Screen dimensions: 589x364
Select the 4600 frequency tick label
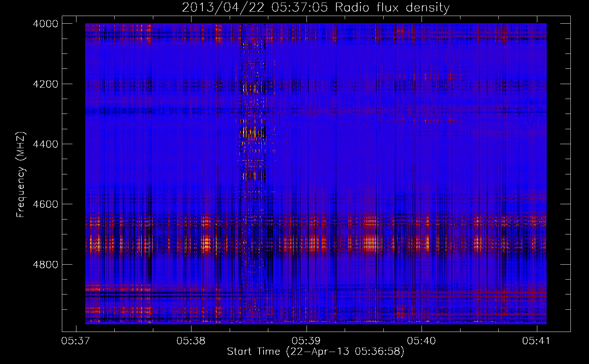[46, 204]
